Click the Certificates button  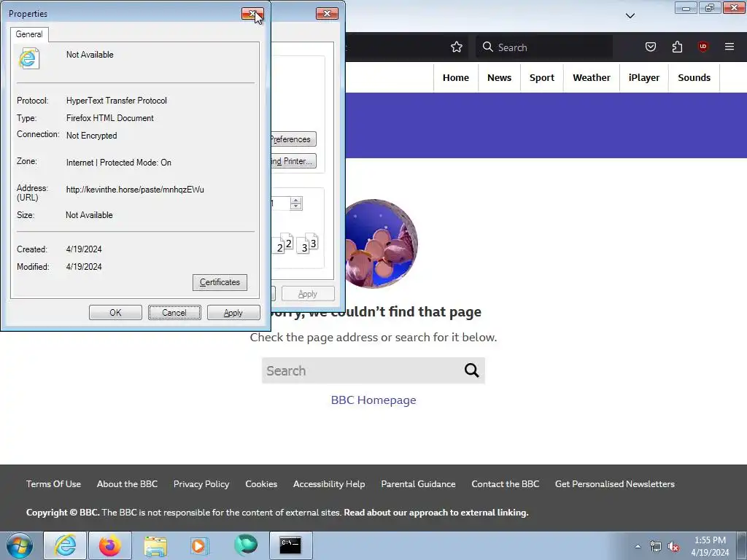[220, 282]
